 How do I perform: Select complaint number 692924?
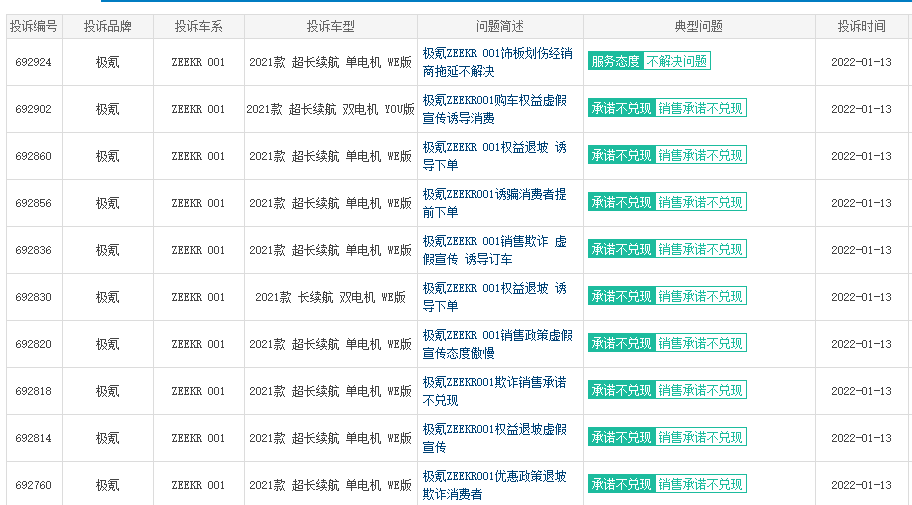point(34,62)
